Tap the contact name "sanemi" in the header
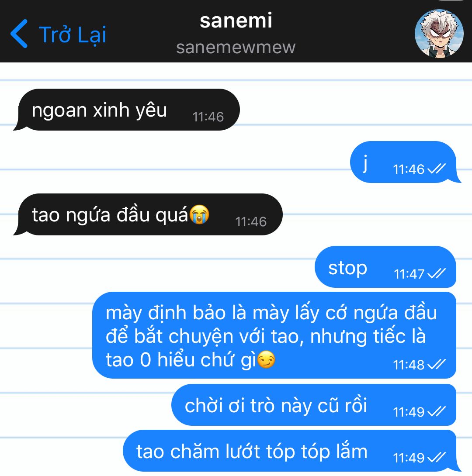 (x=236, y=21)
